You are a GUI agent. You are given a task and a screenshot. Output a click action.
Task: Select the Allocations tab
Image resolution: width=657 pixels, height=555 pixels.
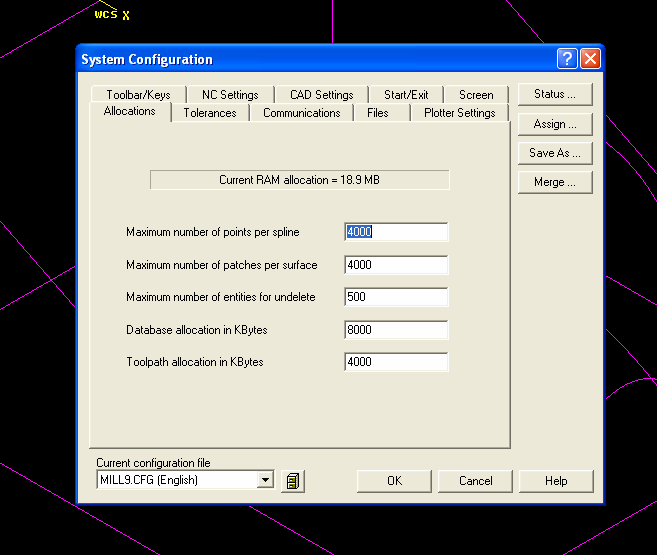[x=129, y=111]
